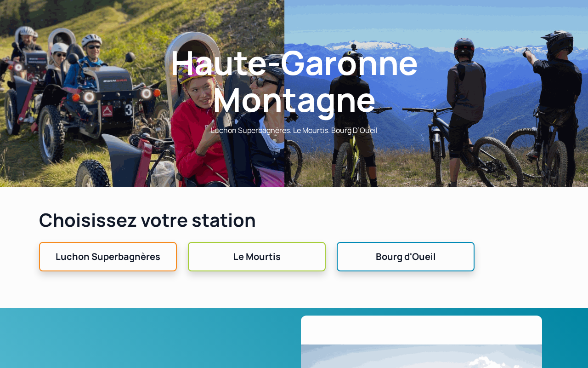Viewport: 588px width, 368px height.
Task: Open the Bourg d'Oueil station button
Action: [x=406, y=257]
